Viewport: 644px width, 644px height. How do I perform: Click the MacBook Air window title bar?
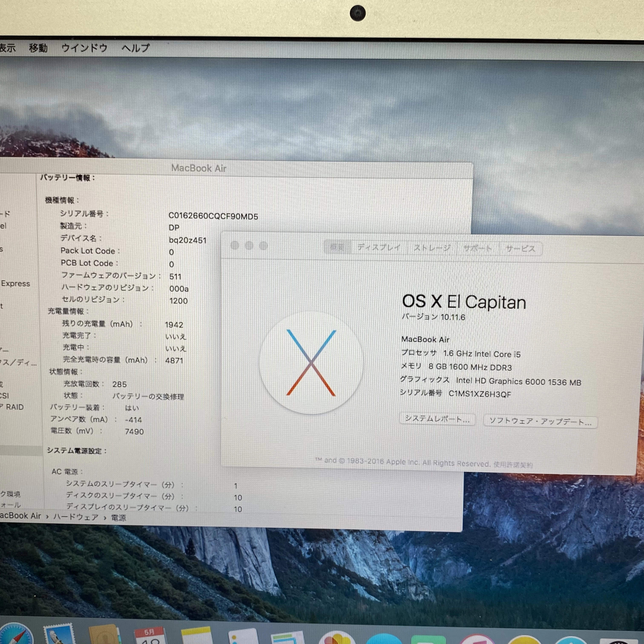point(199,168)
